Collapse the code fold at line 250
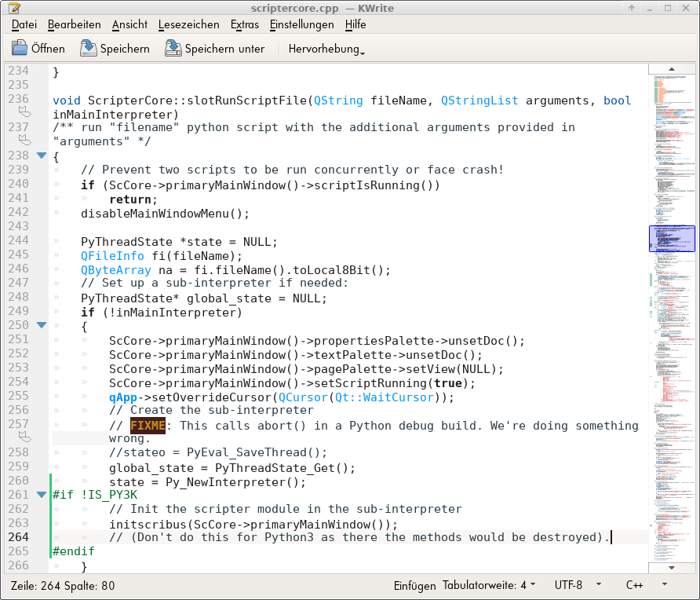The height and width of the screenshot is (600, 700). tap(42, 325)
